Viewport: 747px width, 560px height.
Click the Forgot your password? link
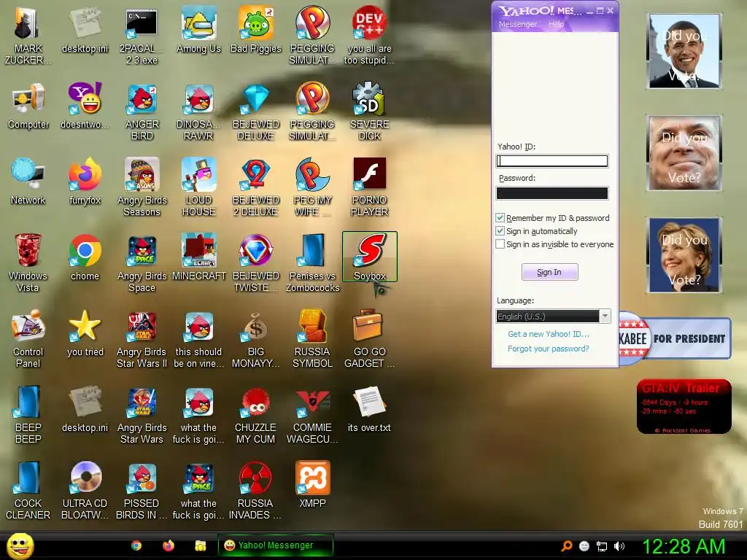(x=549, y=349)
